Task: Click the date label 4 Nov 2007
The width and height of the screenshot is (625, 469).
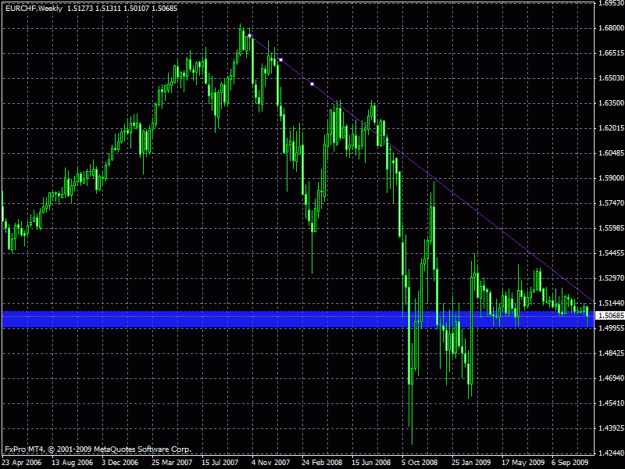Action: coord(271,462)
